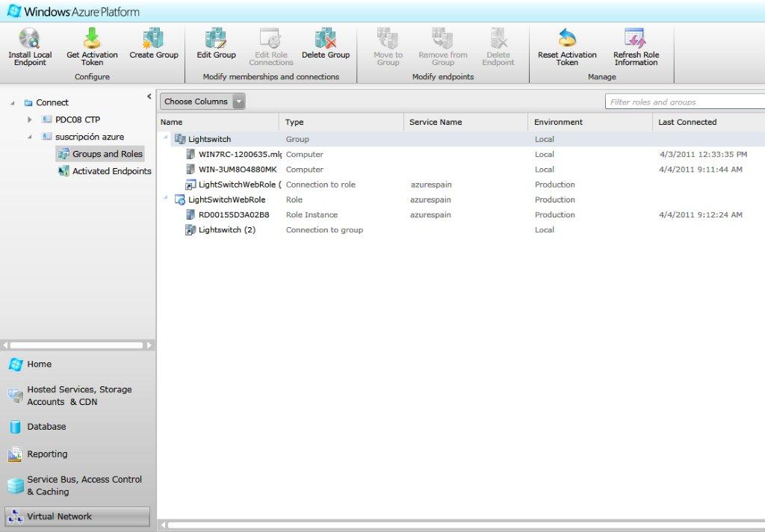
Task: Click the Delete Group icon
Action: coord(326,38)
